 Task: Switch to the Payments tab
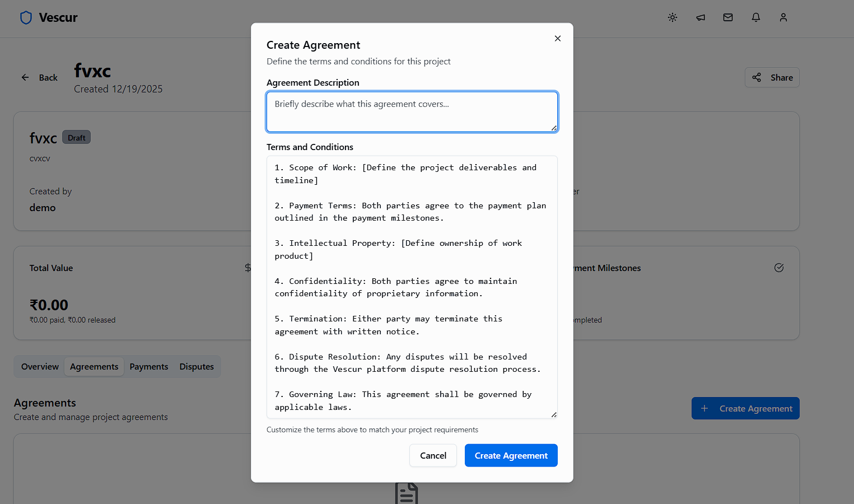click(x=148, y=366)
